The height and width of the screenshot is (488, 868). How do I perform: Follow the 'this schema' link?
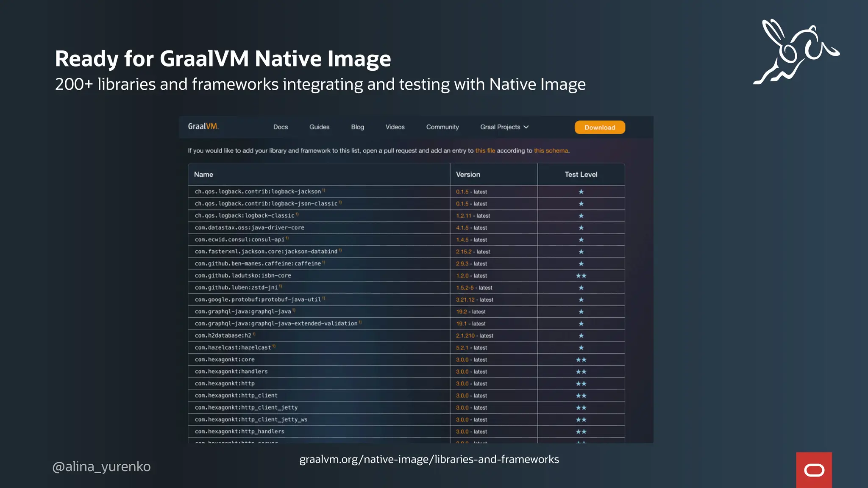click(551, 150)
